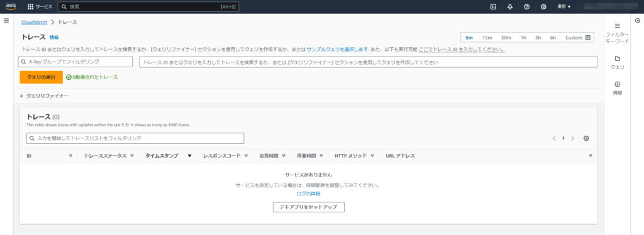Open the Custom time range picker
This screenshot has width=644, height=235.
(x=577, y=38)
